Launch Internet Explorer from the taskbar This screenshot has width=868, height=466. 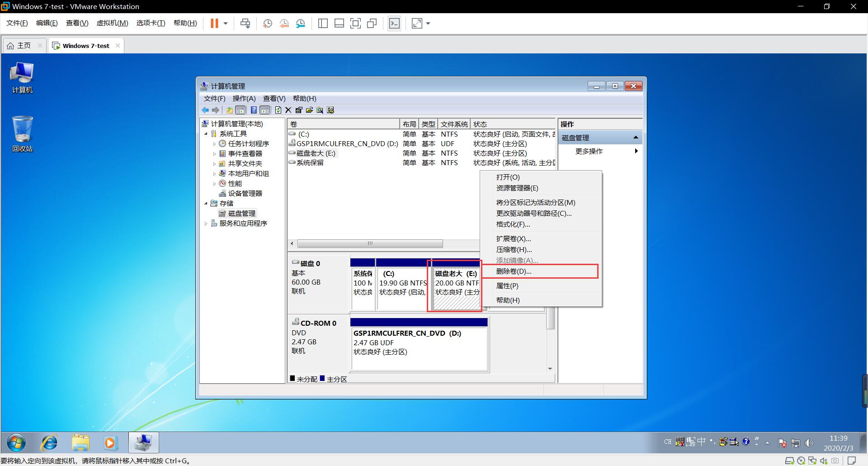click(x=49, y=442)
